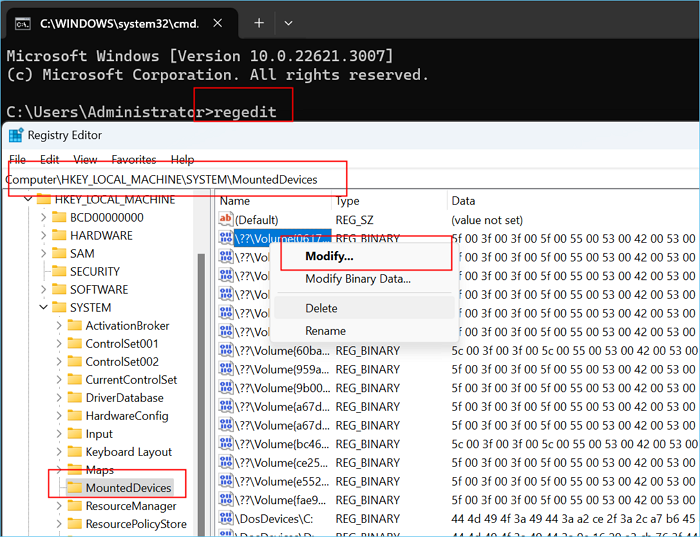The height and width of the screenshot is (537, 700).
Task: Open the Favorites menu
Action: (x=133, y=160)
